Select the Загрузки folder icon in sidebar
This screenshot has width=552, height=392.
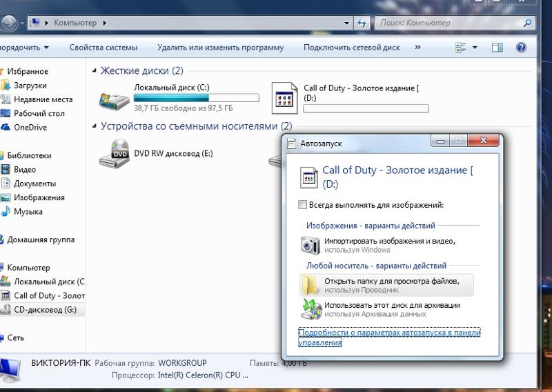[6, 86]
